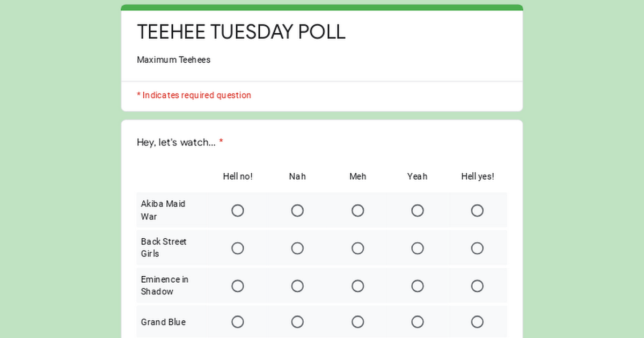Screen dimensions: 644x338
Task: Mark 'Yeah' for Eminence in Shadow
Action: [418, 286]
